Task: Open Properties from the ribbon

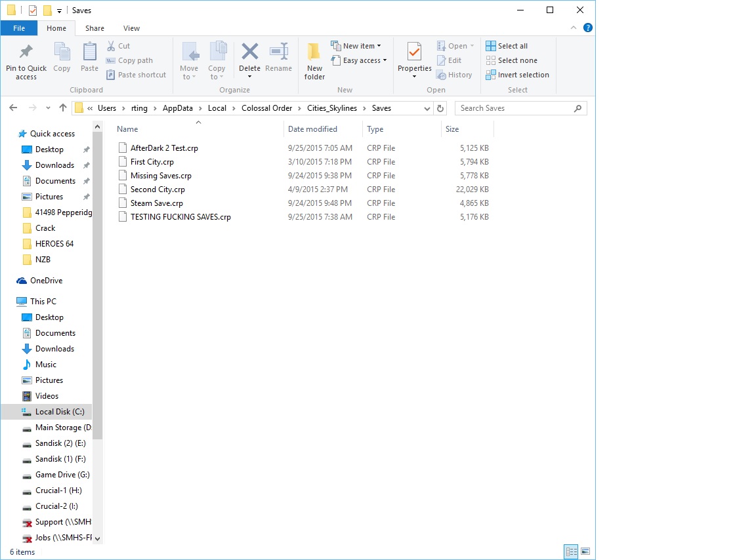Action: 413,59
